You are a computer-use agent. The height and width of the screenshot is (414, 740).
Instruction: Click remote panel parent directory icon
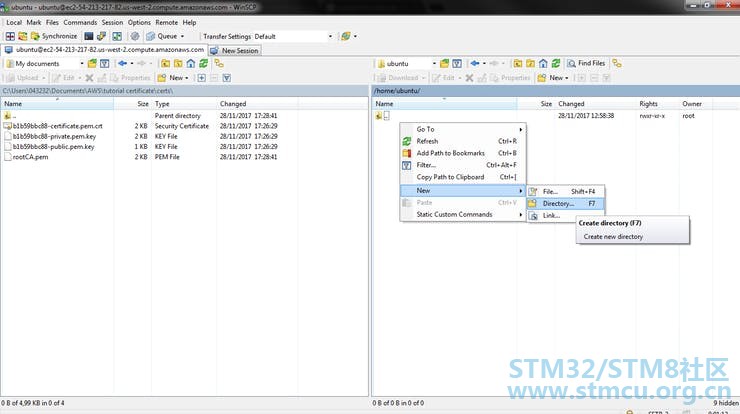tap(518, 64)
